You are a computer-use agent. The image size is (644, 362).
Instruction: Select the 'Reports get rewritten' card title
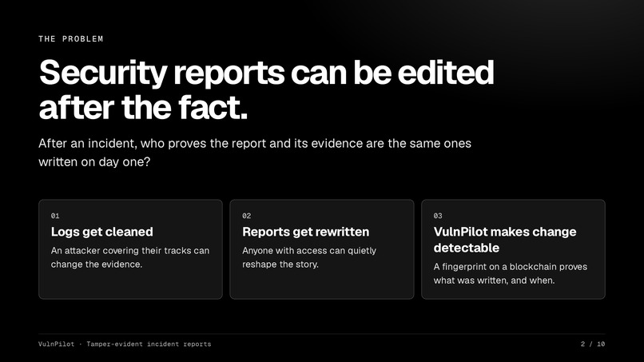(305, 232)
